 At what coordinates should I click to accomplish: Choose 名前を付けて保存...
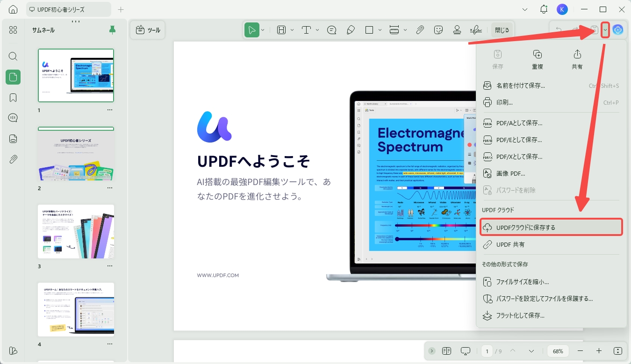(x=552, y=86)
